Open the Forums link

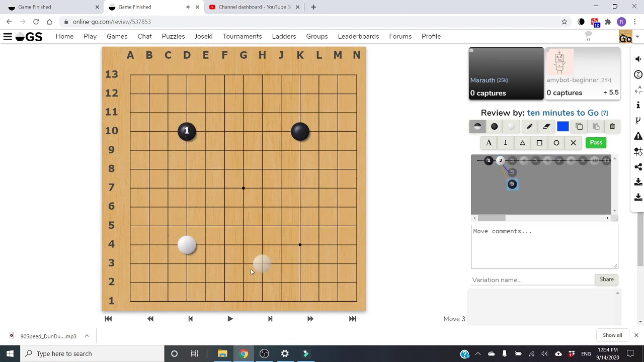400,36
